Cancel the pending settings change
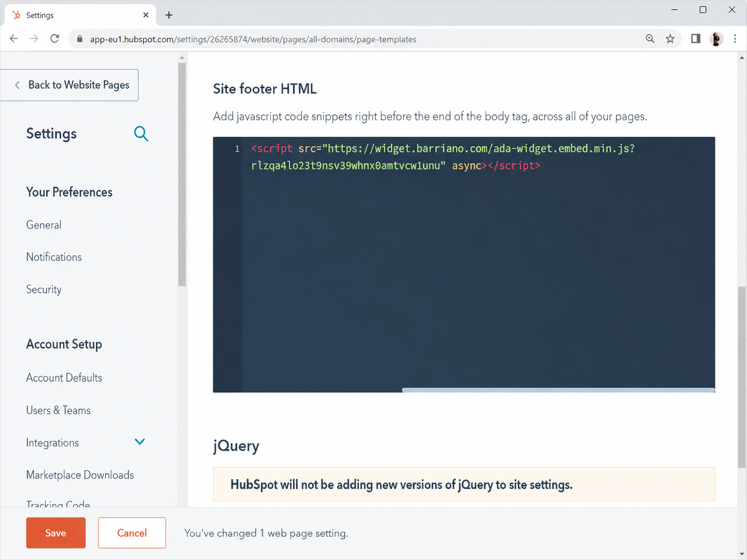This screenshot has width=747, height=560. pyautogui.click(x=132, y=533)
